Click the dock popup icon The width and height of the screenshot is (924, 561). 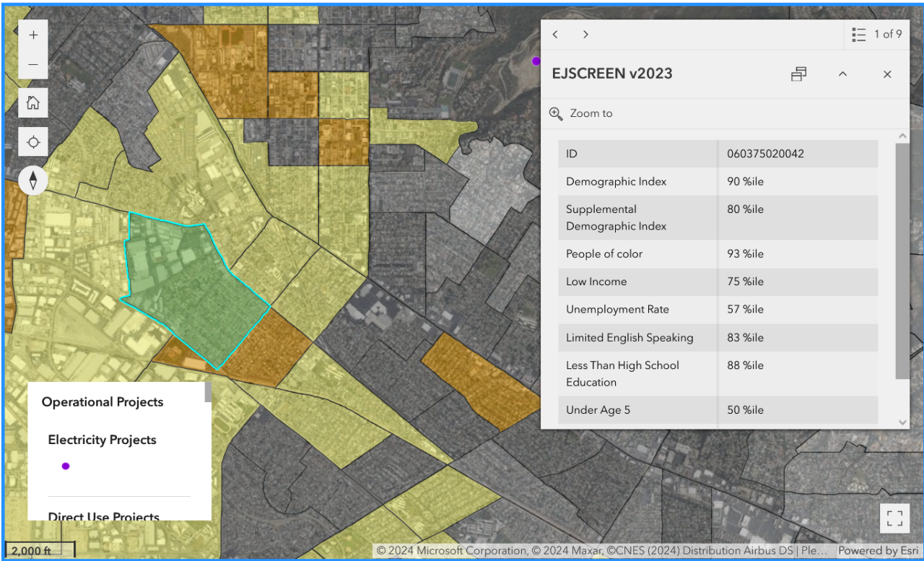pos(798,74)
